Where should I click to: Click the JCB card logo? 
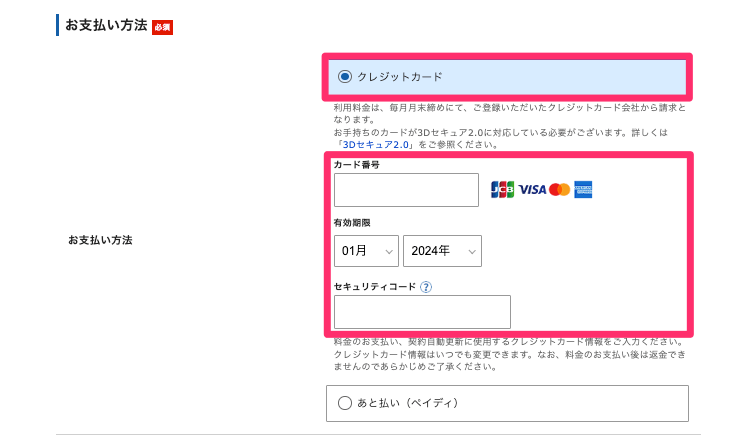coord(503,190)
